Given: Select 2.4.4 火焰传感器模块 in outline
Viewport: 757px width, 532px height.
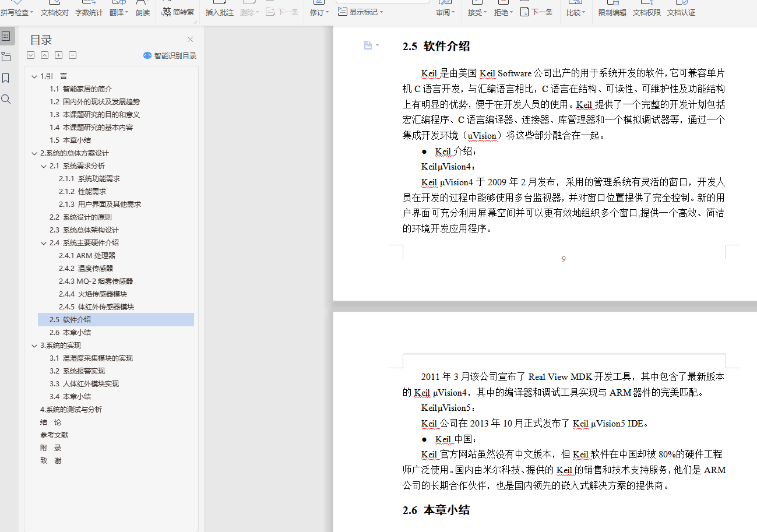Looking at the screenshot, I should pos(93,294).
